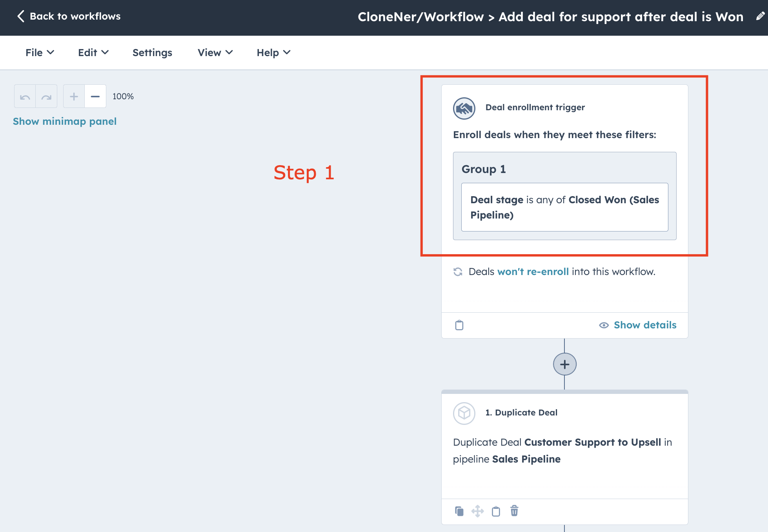Click the Deal enrollment trigger heading
768x532 pixels.
(x=535, y=107)
